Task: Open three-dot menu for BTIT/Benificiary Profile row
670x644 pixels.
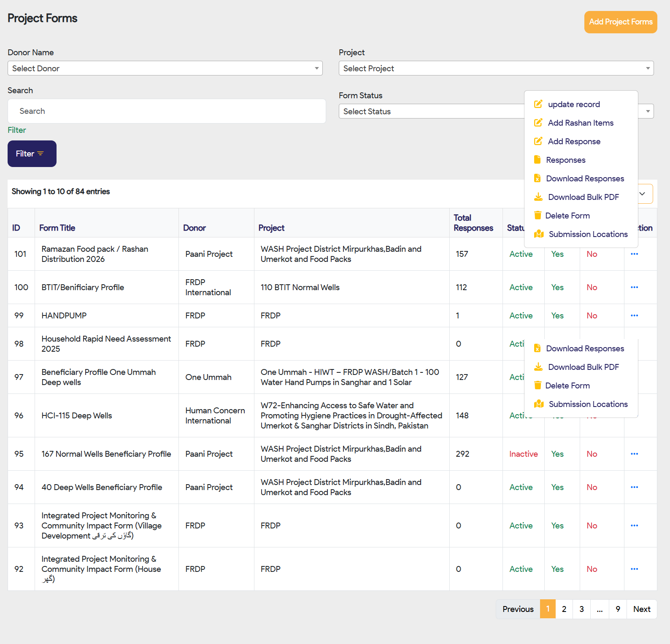Action: coord(634,287)
